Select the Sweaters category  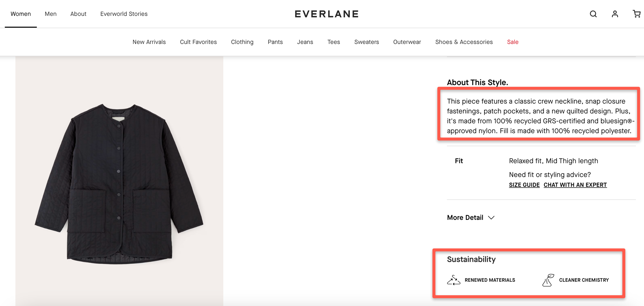366,42
